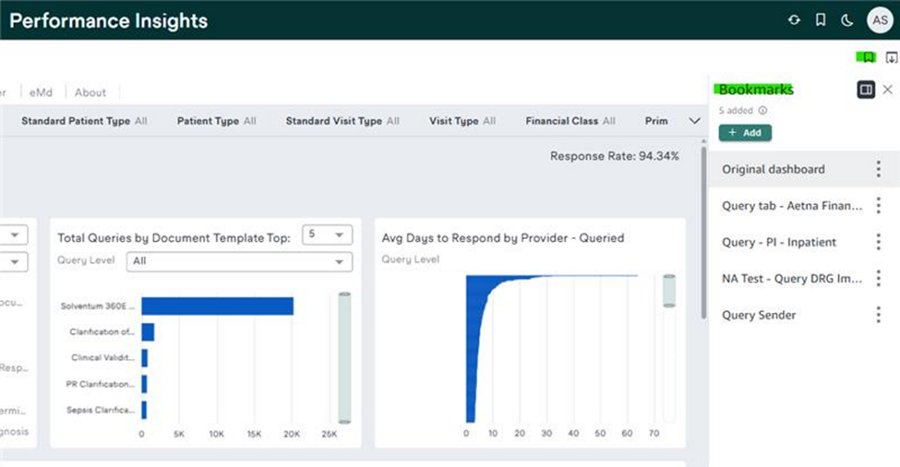
Task: Open the Top 5 count dropdown
Action: click(327, 235)
